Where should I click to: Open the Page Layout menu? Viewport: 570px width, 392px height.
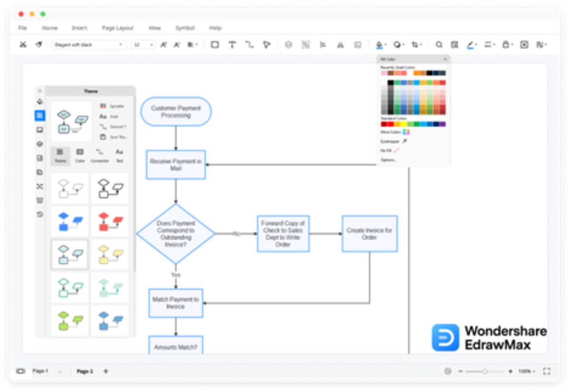(118, 28)
